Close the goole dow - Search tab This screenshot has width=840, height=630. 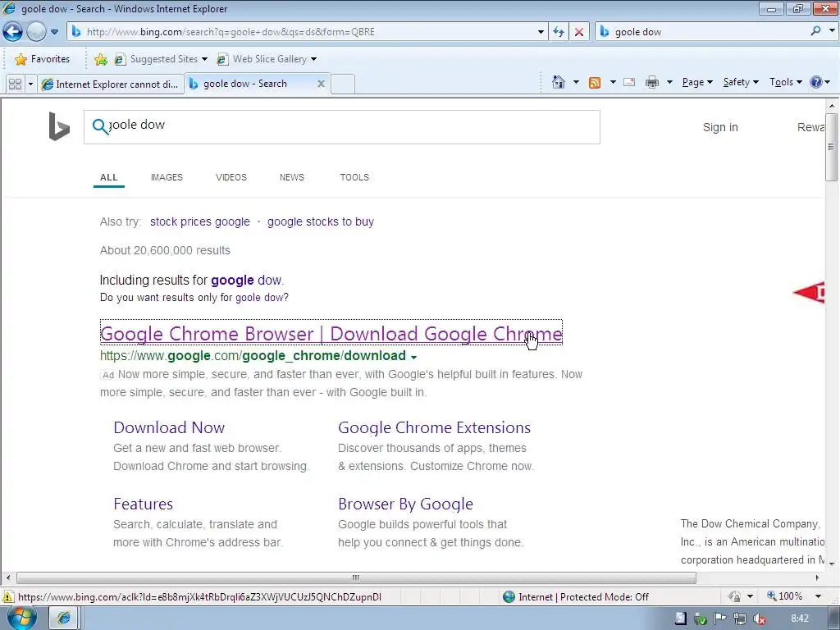click(321, 84)
